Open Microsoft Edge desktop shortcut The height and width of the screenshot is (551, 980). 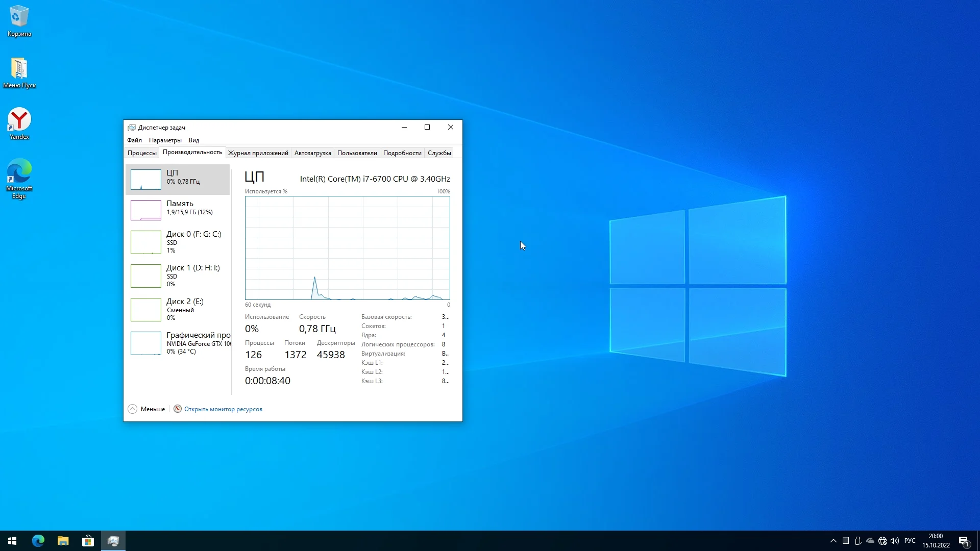(x=19, y=178)
